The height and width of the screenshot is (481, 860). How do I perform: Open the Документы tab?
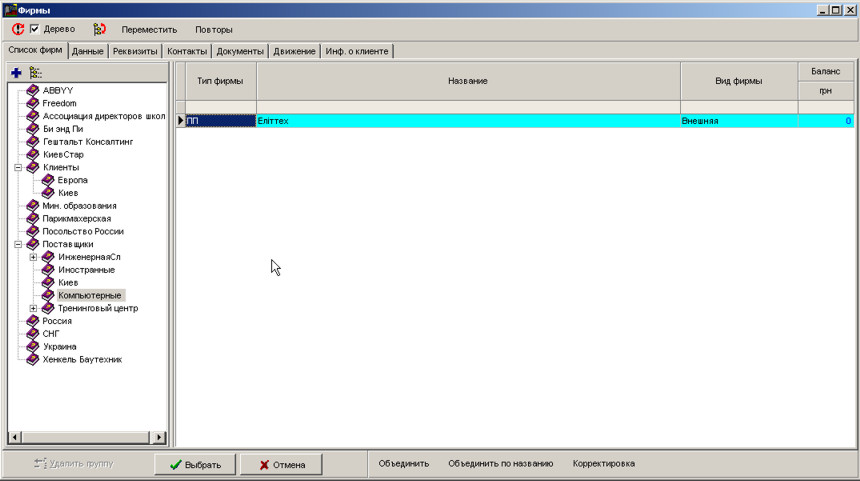240,51
